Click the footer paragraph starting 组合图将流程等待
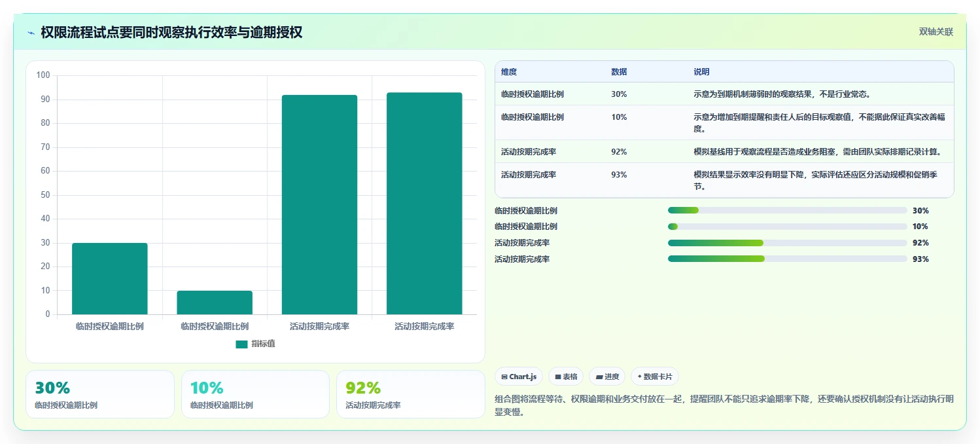 click(x=724, y=406)
